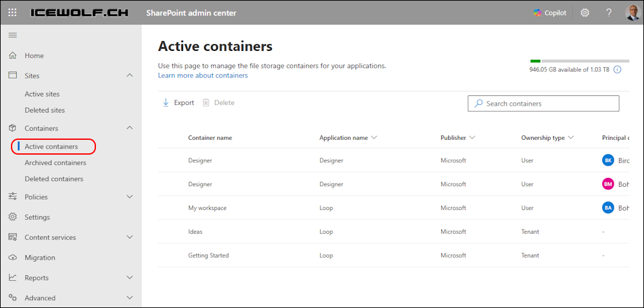
Task: Open Copilot from the header
Action: (550, 13)
